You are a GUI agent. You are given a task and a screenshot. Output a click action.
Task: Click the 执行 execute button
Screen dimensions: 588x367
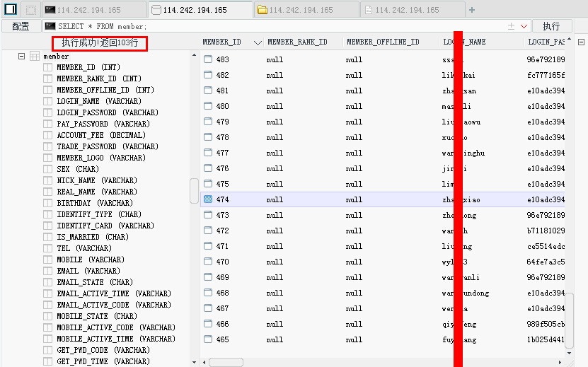(x=552, y=26)
